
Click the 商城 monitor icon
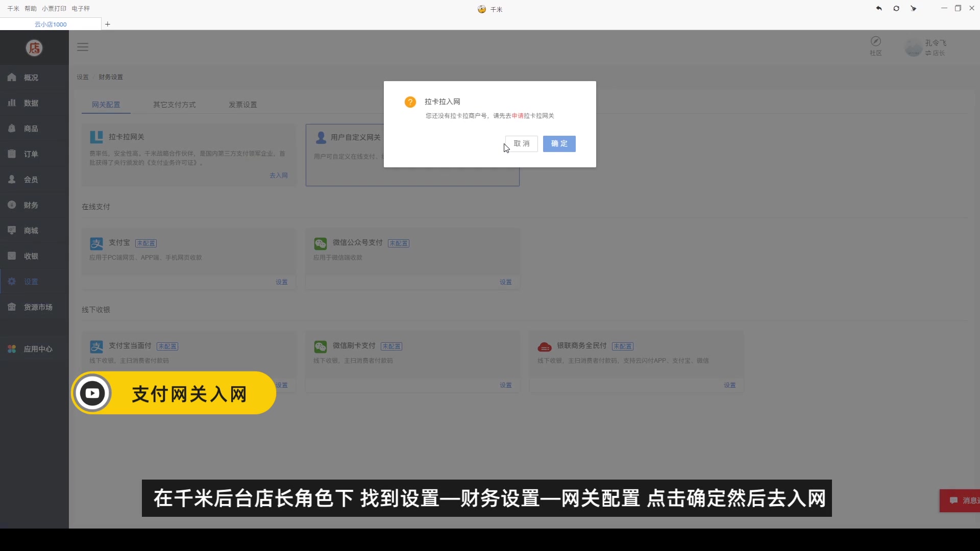coord(12,230)
